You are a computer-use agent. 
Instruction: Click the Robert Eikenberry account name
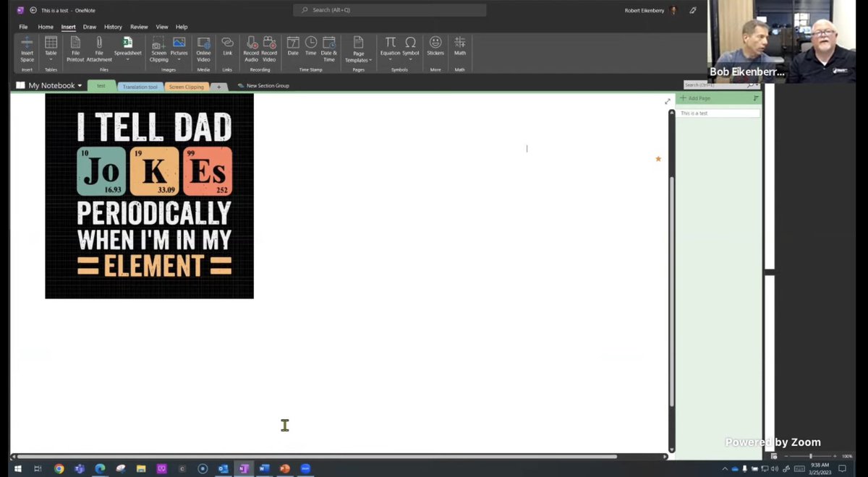click(645, 10)
